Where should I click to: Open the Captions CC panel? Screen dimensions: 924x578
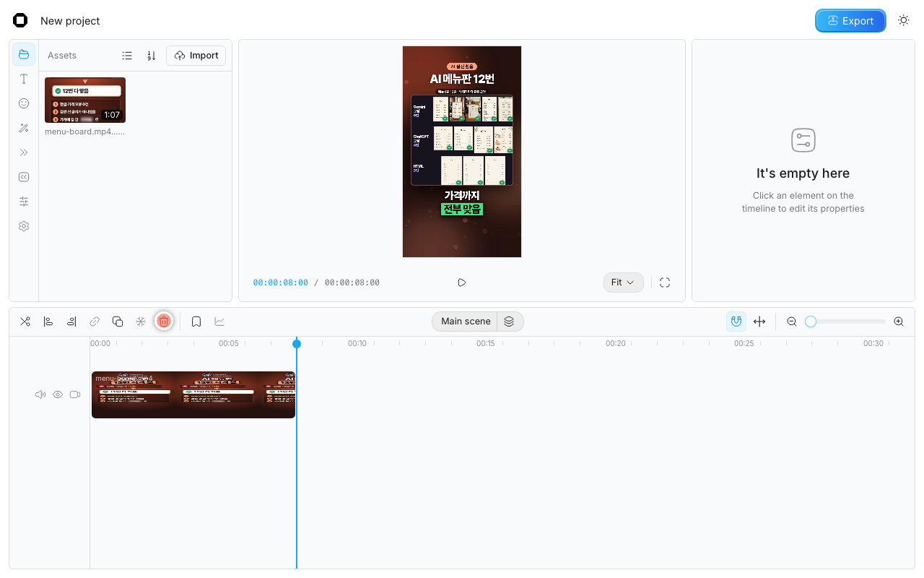pos(24,177)
